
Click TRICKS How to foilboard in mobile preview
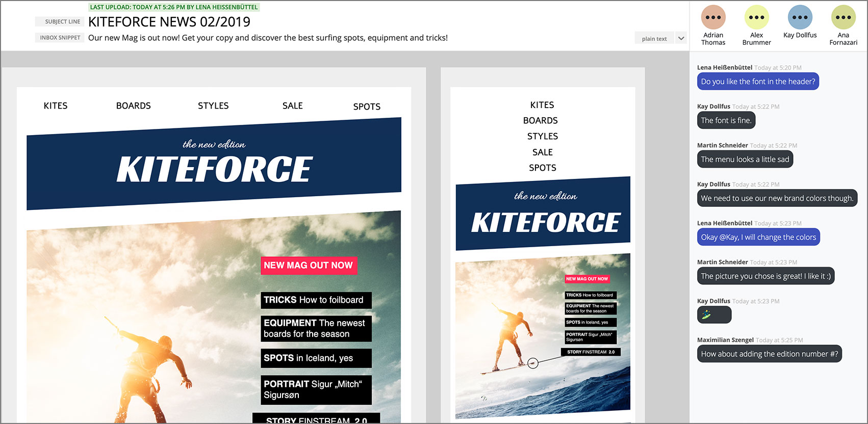(591, 295)
